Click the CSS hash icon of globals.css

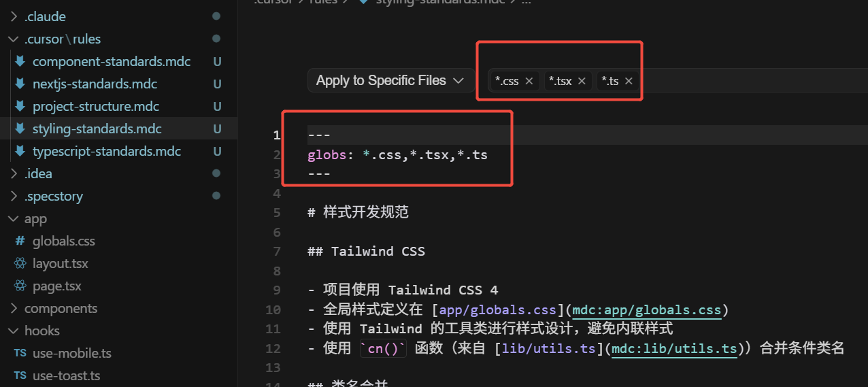[x=20, y=241]
